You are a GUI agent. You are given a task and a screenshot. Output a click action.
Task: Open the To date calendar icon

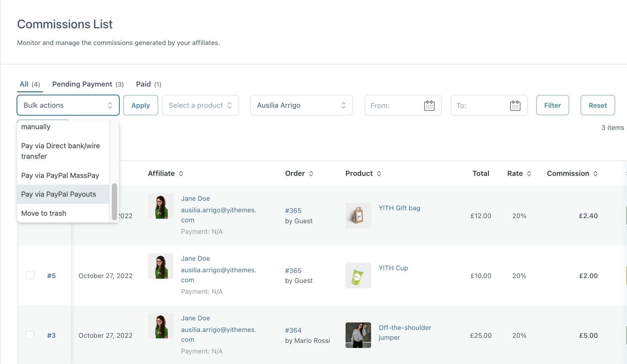[x=515, y=106]
